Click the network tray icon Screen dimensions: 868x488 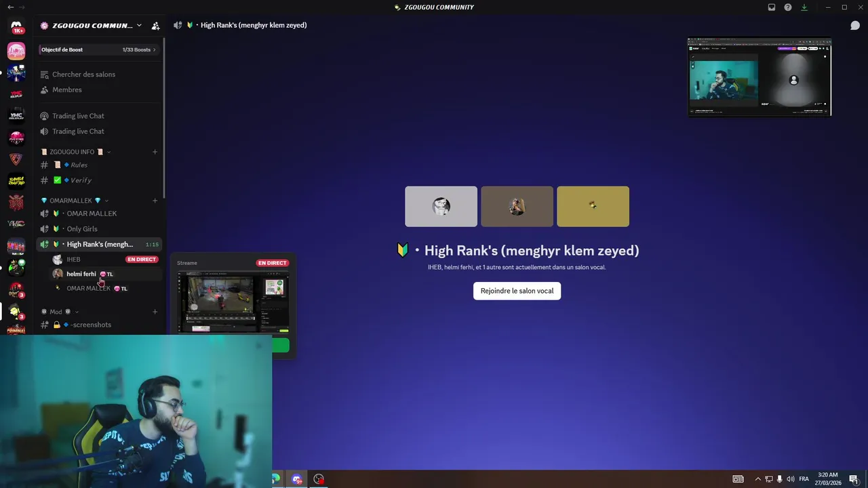pyautogui.click(x=769, y=479)
